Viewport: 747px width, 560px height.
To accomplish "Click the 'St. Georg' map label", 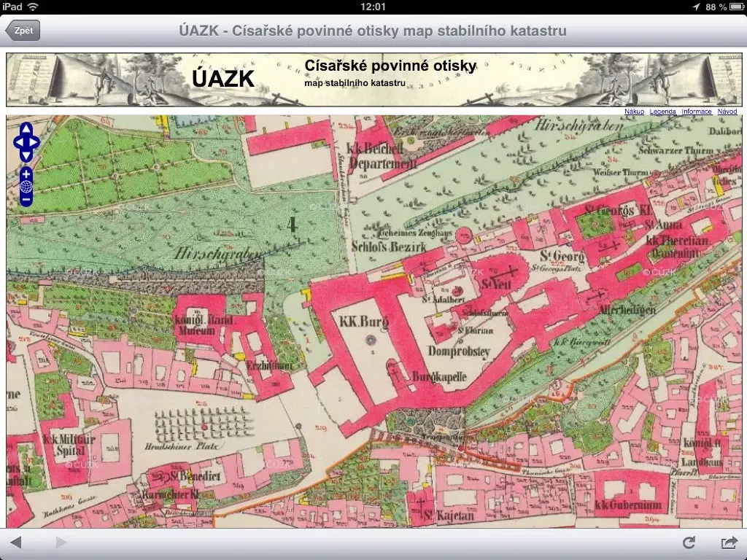I will [x=562, y=257].
